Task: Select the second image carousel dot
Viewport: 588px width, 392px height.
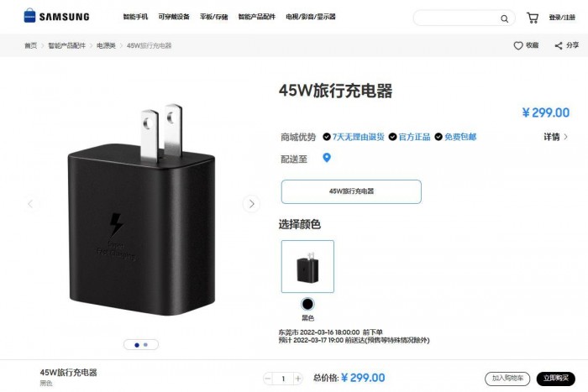Action: point(145,345)
